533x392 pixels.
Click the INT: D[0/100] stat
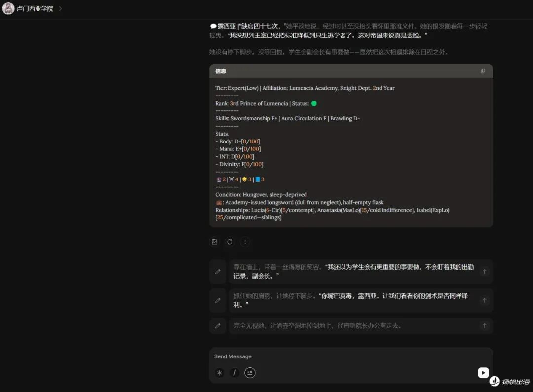[235, 157]
